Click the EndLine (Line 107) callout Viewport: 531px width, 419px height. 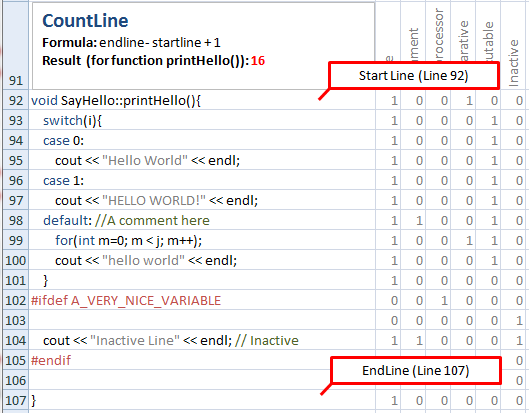[x=416, y=371]
